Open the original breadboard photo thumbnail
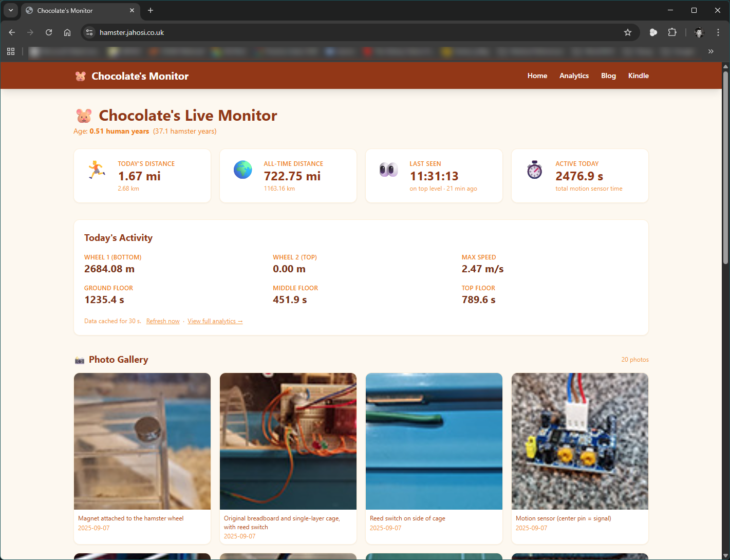This screenshot has width=730, height=560. pyautogui.click(x=288, y=441)
